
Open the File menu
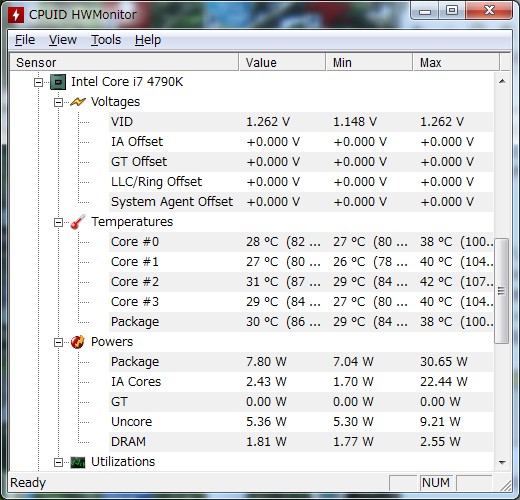point(25,40)
